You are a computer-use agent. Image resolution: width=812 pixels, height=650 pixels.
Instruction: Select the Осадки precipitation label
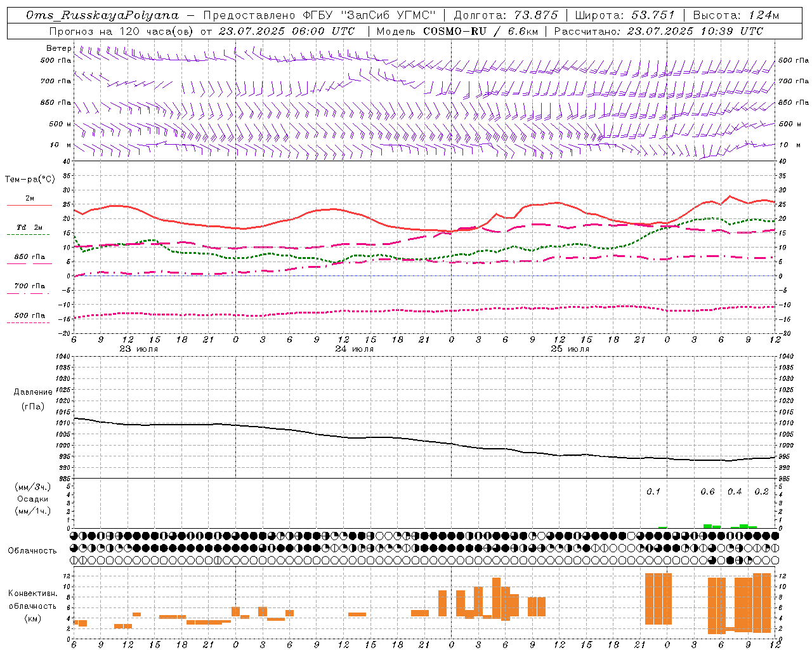[x=32, y=499]
